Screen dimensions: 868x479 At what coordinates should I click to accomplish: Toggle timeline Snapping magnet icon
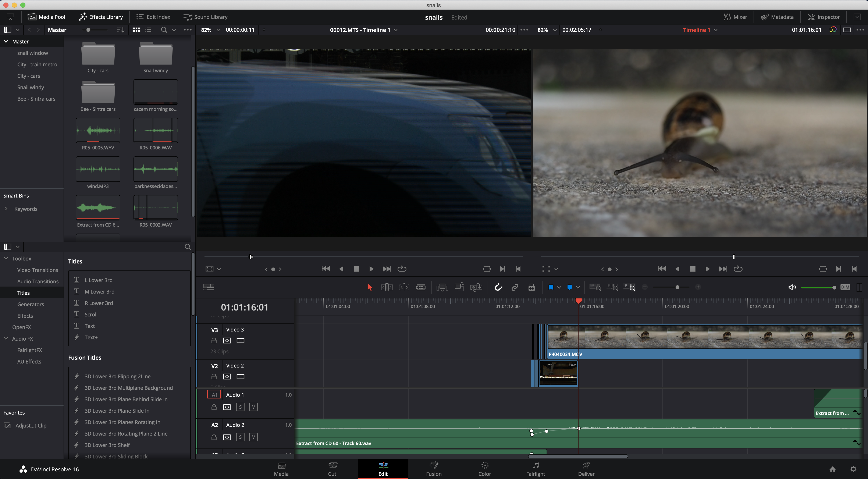(x=498, y=287)
